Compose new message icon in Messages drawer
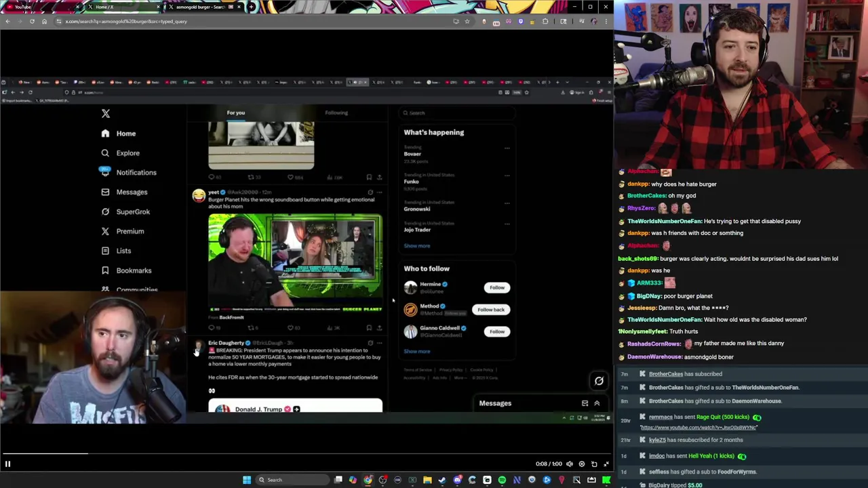 [x=585, y=403]
